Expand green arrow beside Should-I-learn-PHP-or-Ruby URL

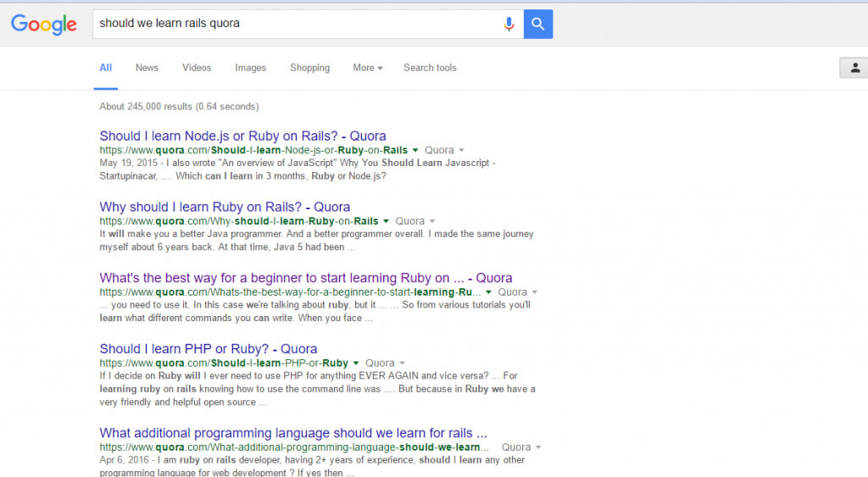pyautogui.click(x=356, y=363)
